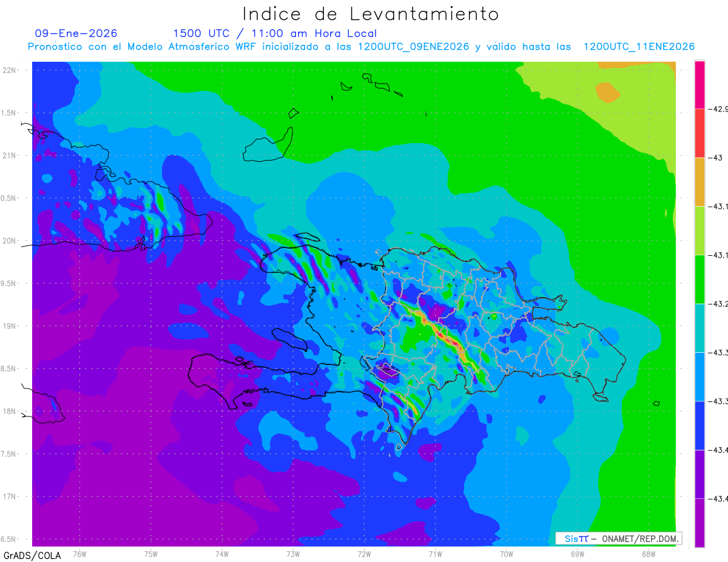Click the '1.5N' latitude label

[9, 113]
